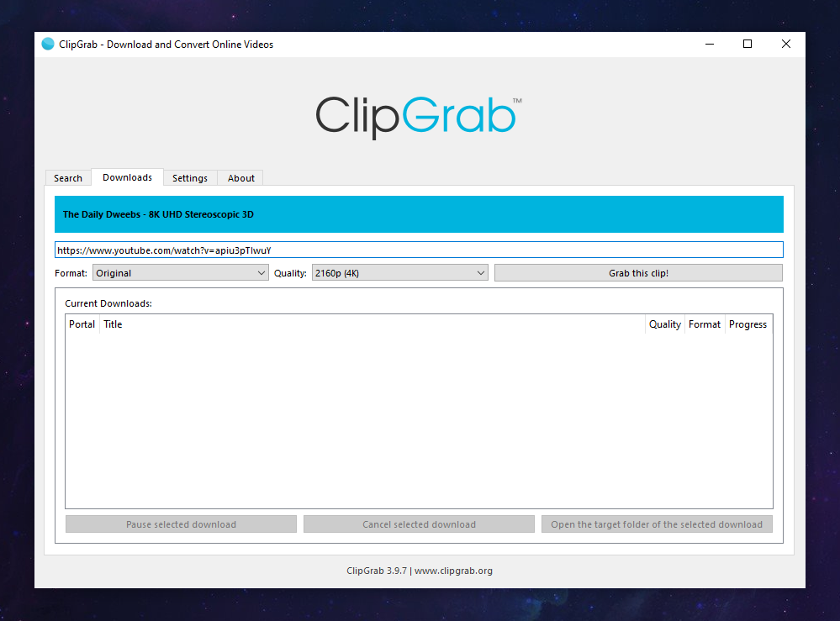Expand the Quality dropdown showing 2160p (4K)
The height and width of the screenshot is (621, 840).
tap(399, 273)
